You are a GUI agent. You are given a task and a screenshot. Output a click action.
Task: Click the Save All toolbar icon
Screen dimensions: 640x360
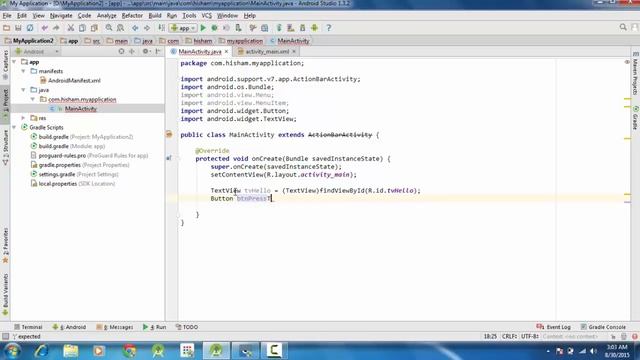pyautogui.click(x=18, y=28)
